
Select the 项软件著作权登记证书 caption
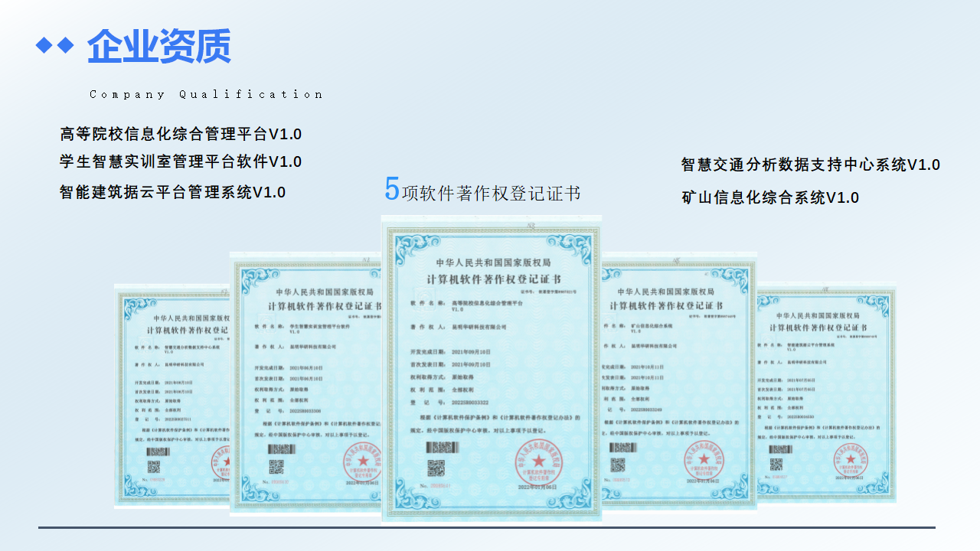coord(492,194)
